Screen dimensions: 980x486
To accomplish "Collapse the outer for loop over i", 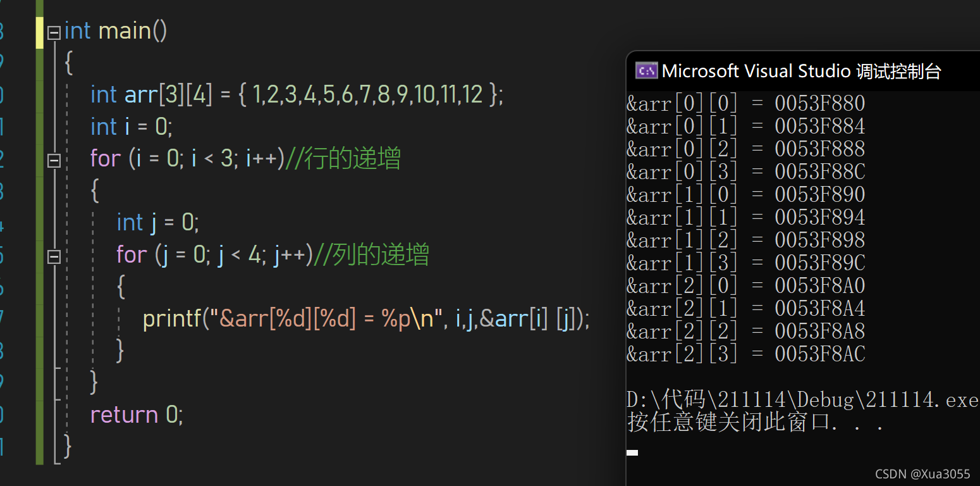I will [54, 161].
